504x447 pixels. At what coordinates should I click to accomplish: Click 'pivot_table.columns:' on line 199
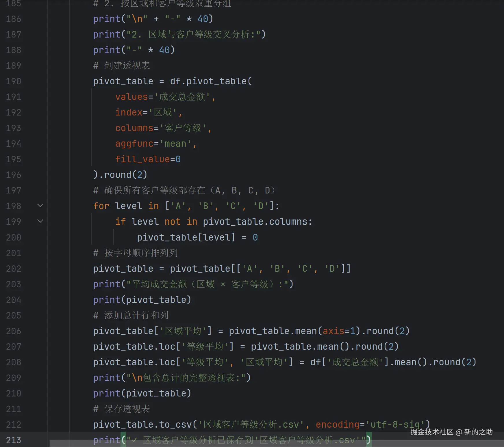pyautogui.click(x=257, y=222)
